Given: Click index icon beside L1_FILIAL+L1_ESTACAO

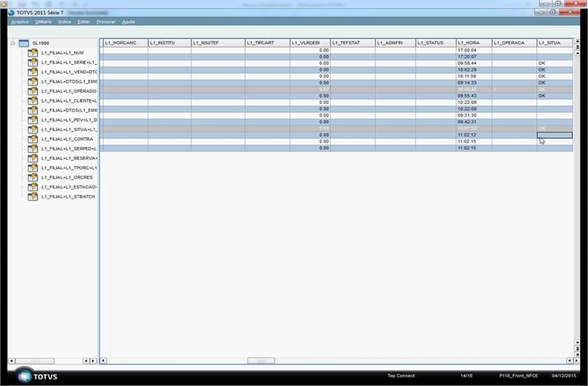Looking at the screenshot, I should [33, 187].
